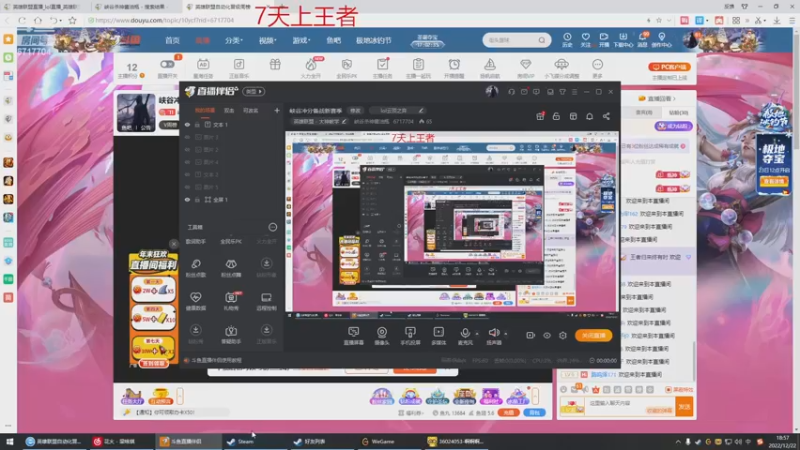The height and width of the screenshot is (450, 800).
Task: Open the speaker options arrow
Action: coord(506,334)
